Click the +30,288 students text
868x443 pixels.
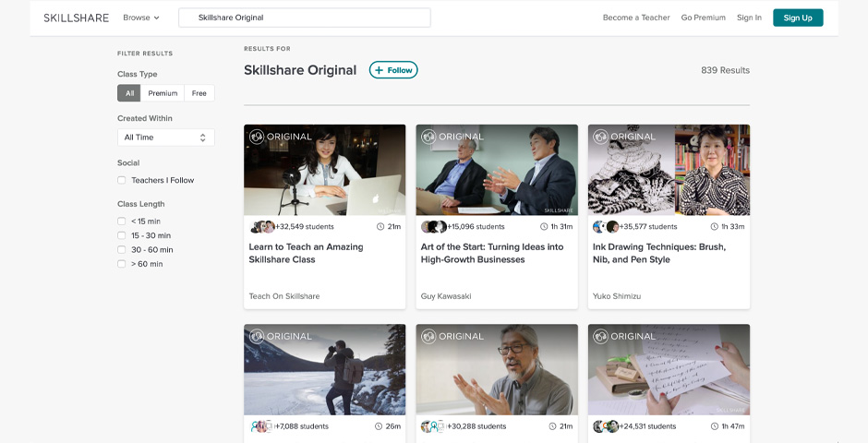coord(476,426)
